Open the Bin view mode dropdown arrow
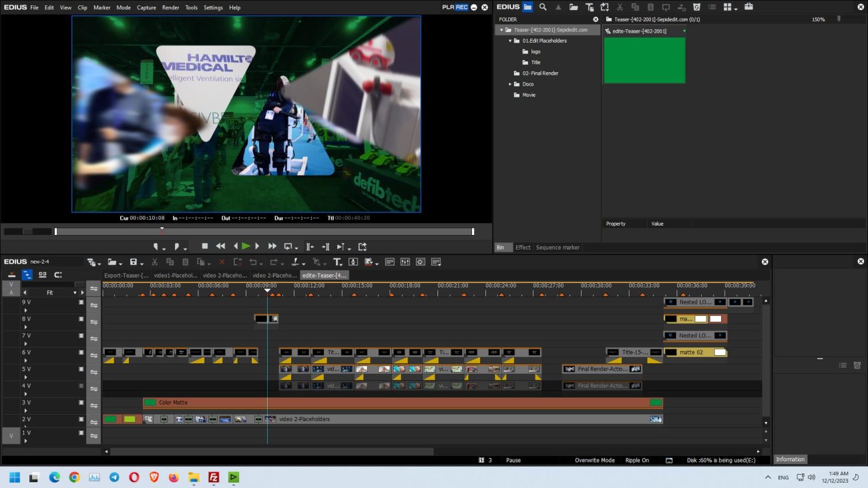This screenshot has height=488, width=868. point(735,8)
